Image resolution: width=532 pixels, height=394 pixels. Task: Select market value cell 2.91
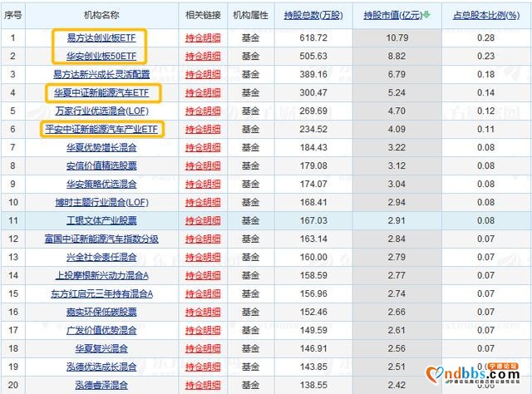click(397, 221)
